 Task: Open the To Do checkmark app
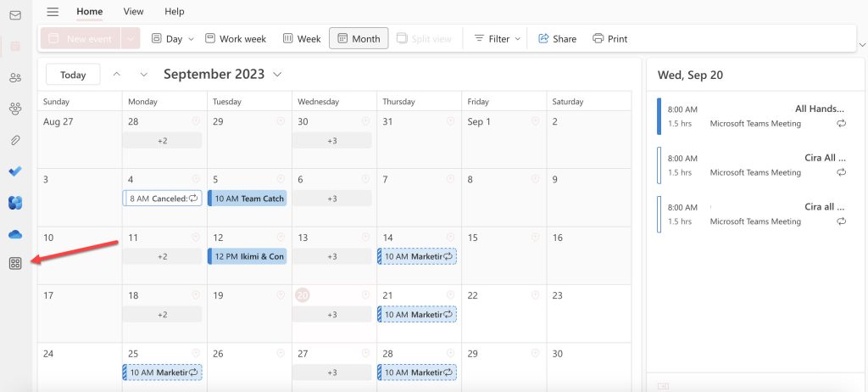click(15, 171)
